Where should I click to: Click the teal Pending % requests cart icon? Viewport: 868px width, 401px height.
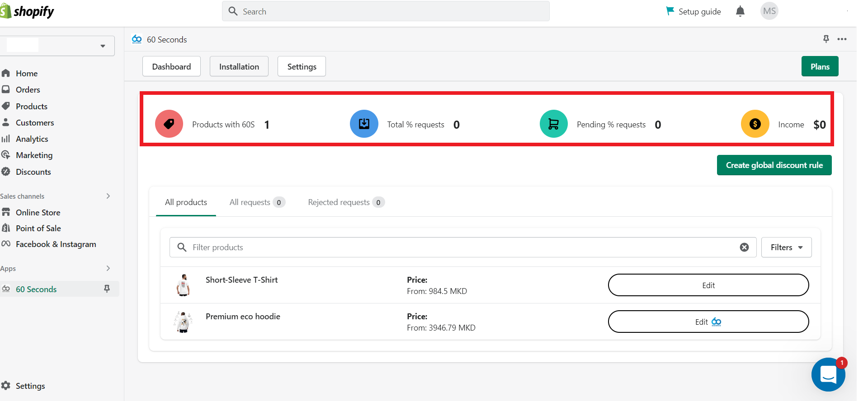pos(554,124)
